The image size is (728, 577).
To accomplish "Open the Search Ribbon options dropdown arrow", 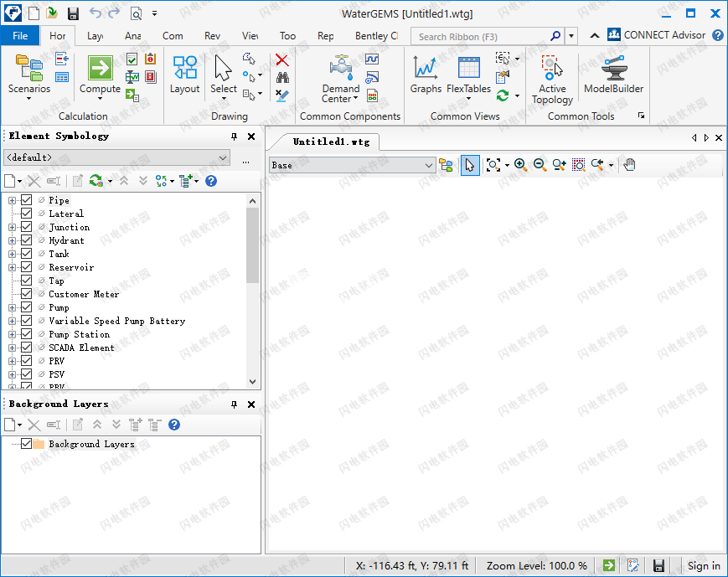I will coord(571,36).
